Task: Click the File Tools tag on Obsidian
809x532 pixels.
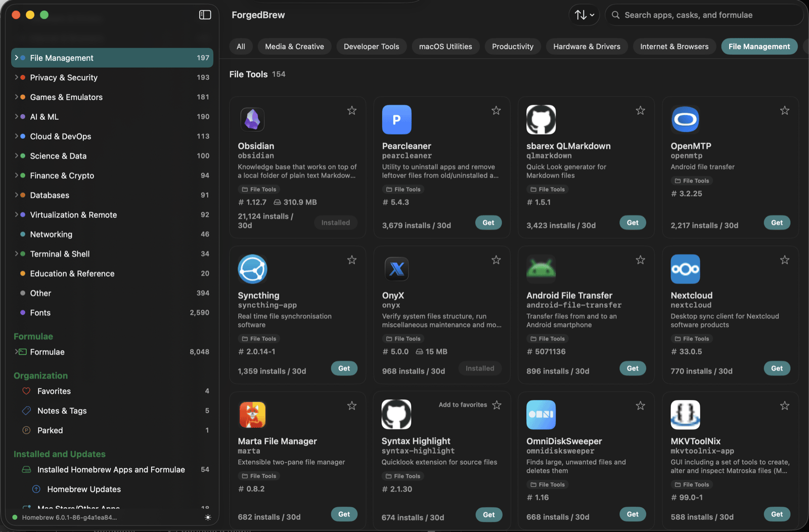Action: point(259,189)
